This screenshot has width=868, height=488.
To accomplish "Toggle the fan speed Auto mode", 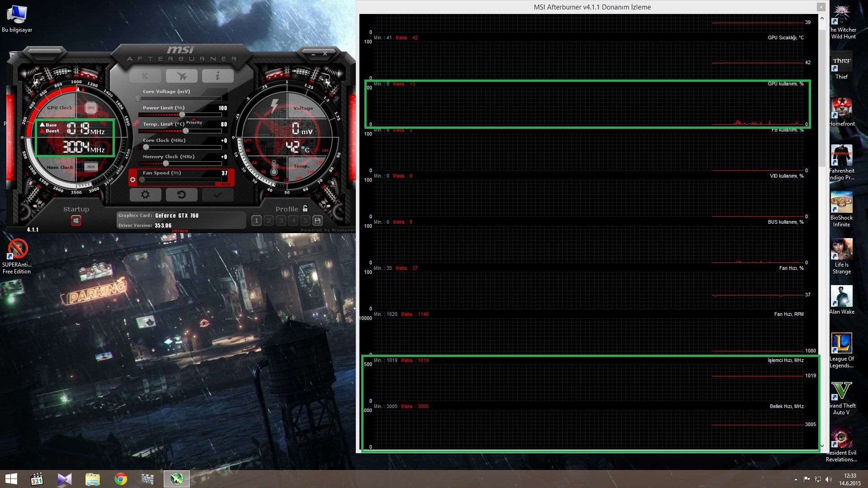I will [226, 184].
